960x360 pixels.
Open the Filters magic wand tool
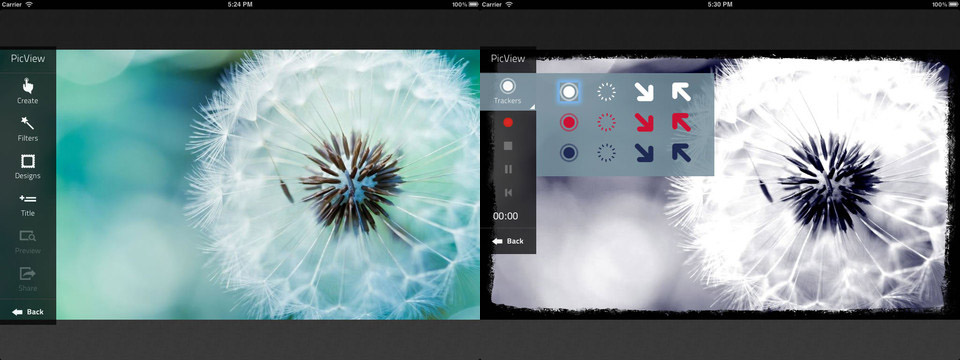tap(28, 123)
